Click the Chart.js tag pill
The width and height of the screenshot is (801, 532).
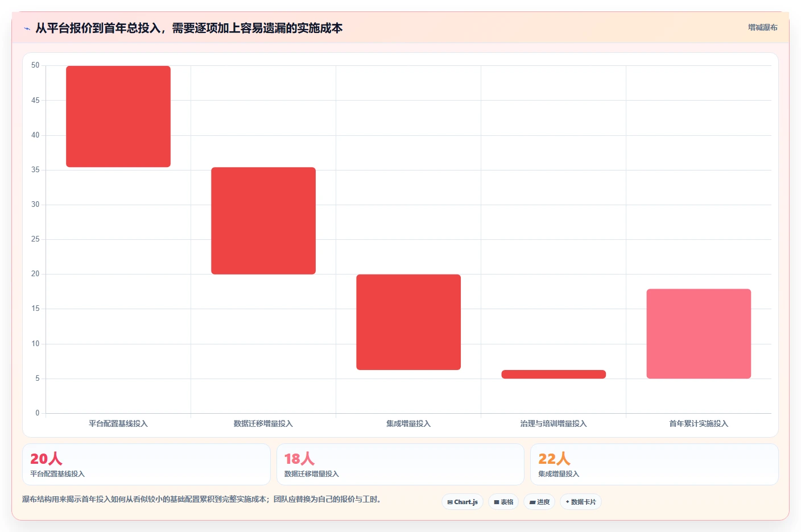click(x=463, y=502)
